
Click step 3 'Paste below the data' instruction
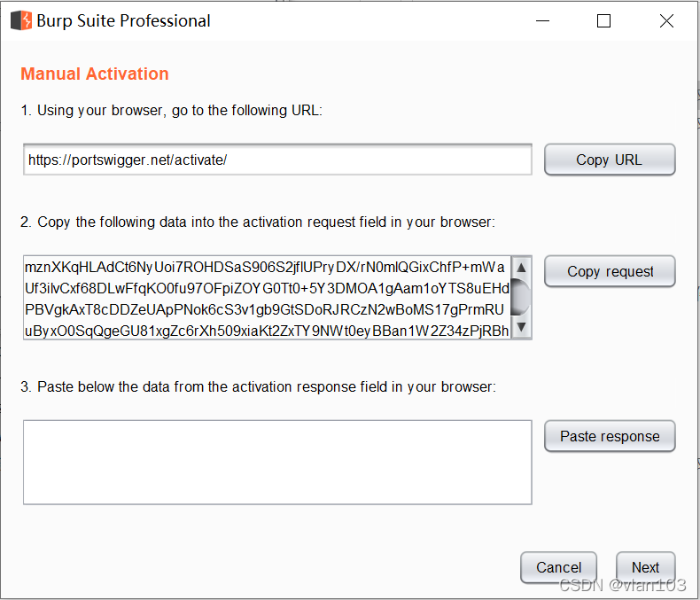coord(258,386)
